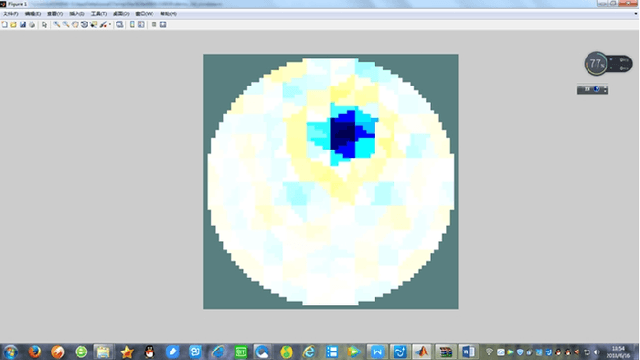
Task: Open the QQ penguin taskbar icon
Action: (x=150, y=352)
